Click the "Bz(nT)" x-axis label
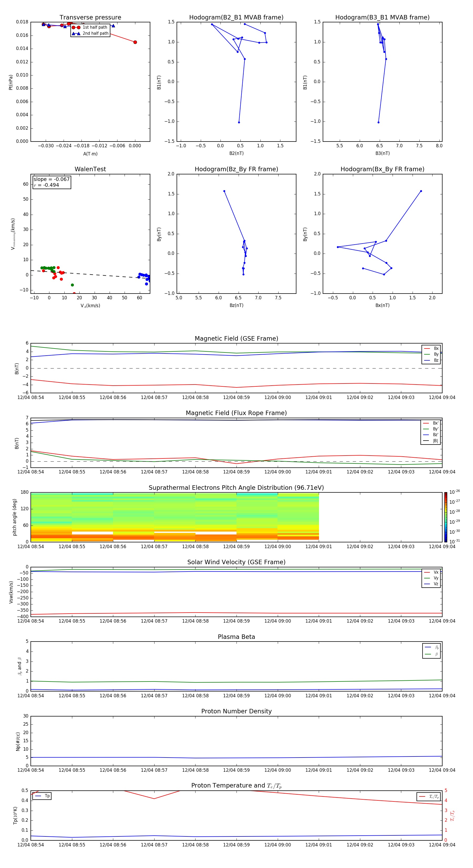Image resolution: width=473 pixels, height=868 pixels. click(x=236, y=305)
